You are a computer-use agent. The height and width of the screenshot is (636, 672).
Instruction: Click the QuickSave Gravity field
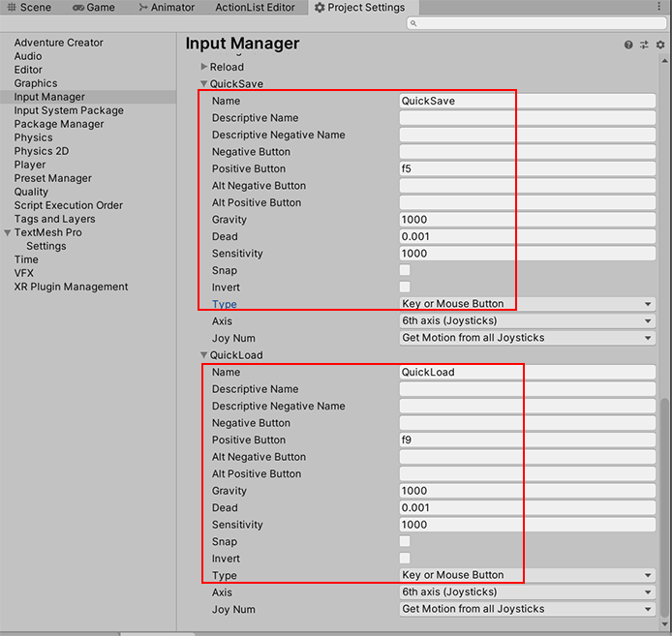tap(527, 220)
